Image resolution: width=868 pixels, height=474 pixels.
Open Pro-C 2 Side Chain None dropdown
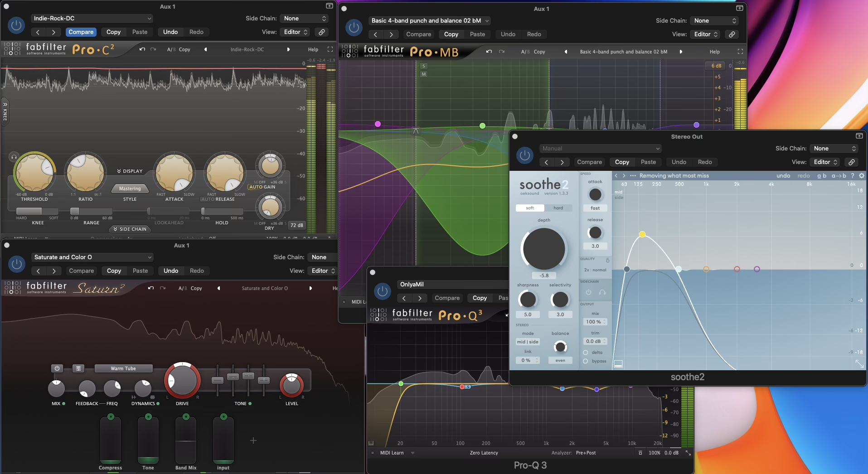(x=304, y=19)
